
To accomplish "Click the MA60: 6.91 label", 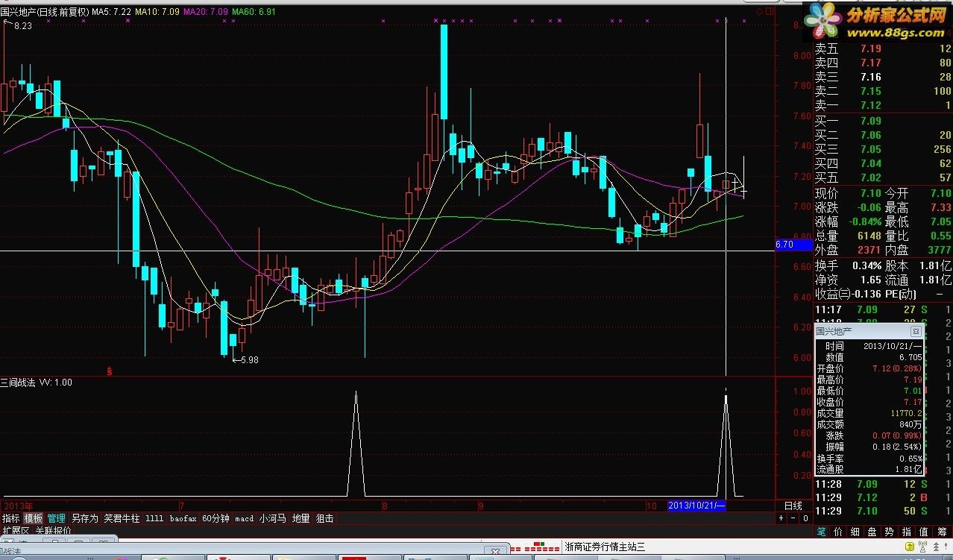I will (254, 12).
